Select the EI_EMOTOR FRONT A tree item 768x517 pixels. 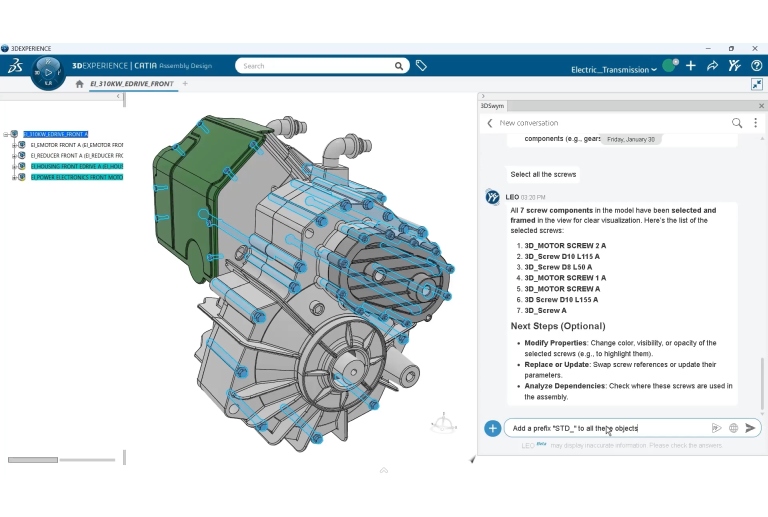[76, 145]
